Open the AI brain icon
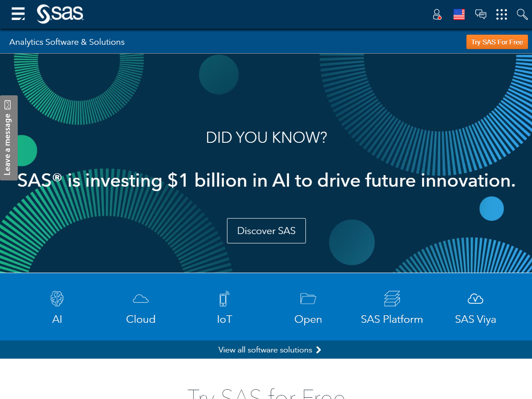532x399 pixels. point(57,298)
